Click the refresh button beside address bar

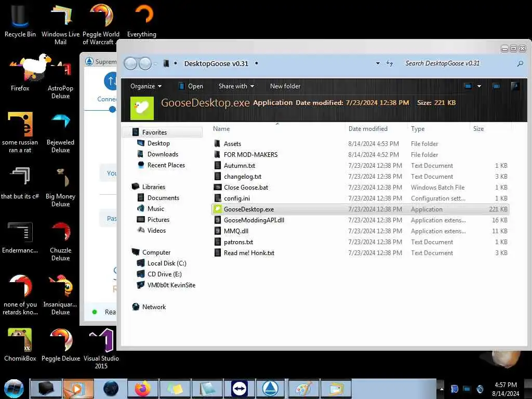(x=390, y=63)
